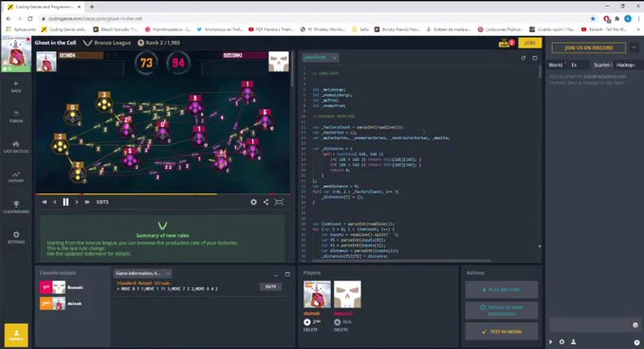Open a new browser tab
This screenshot has width=644, height=349.
(92, 7)
